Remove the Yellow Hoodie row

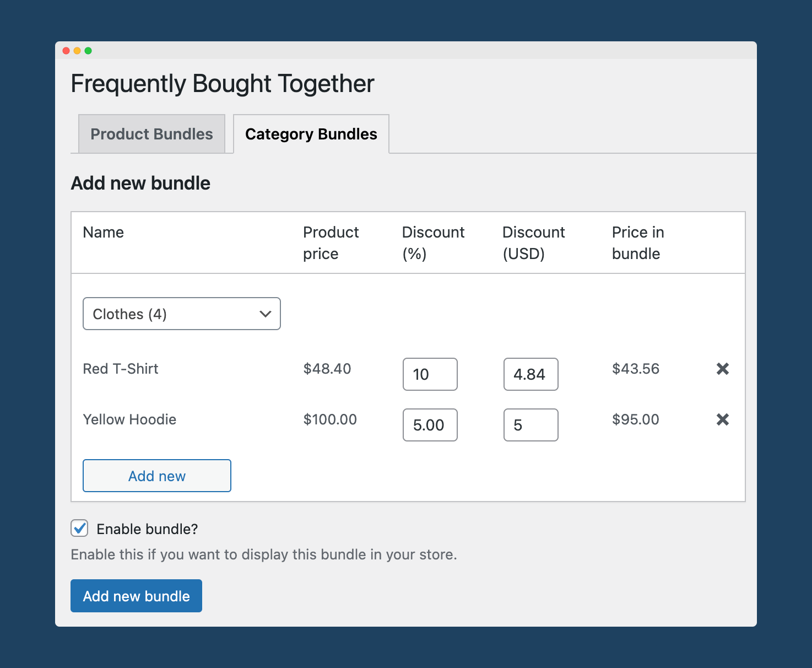click(x=723, y=419)
